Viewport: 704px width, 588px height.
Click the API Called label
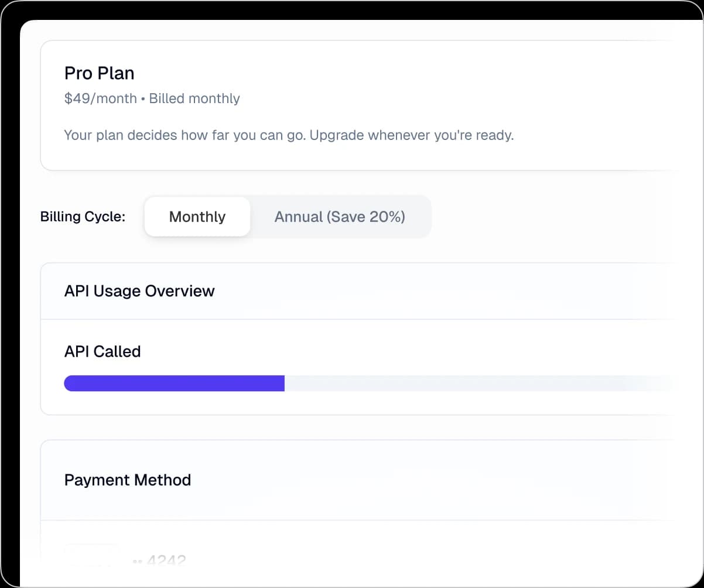click(102, 351)
